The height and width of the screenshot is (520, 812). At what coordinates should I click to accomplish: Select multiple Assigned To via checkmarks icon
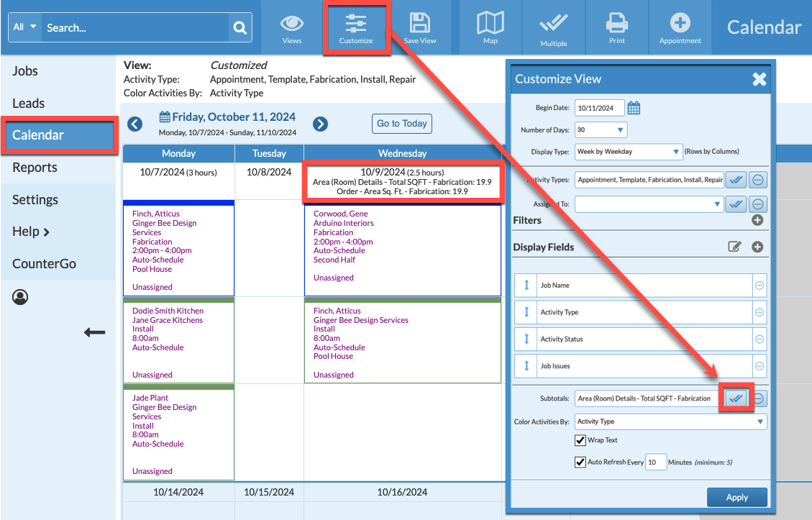click(x=736, y=204)
